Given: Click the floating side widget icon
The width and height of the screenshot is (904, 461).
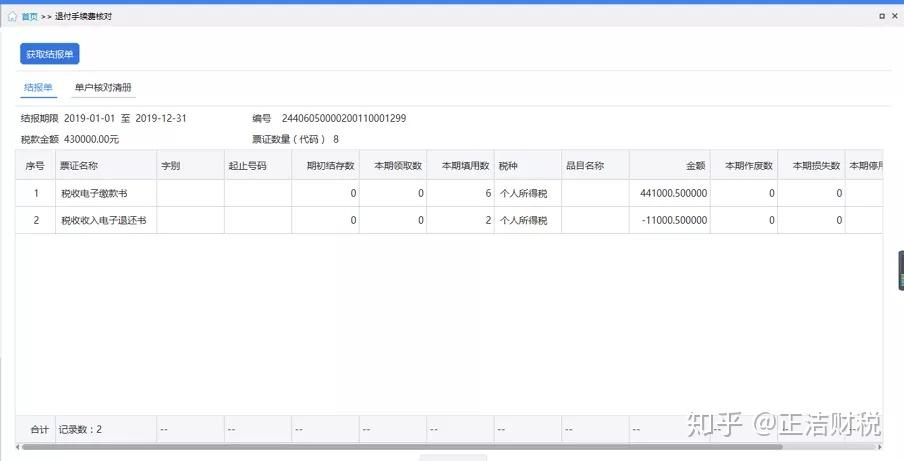Looking at the screenshot, I should pyautogui.click(x=900, y=272).
